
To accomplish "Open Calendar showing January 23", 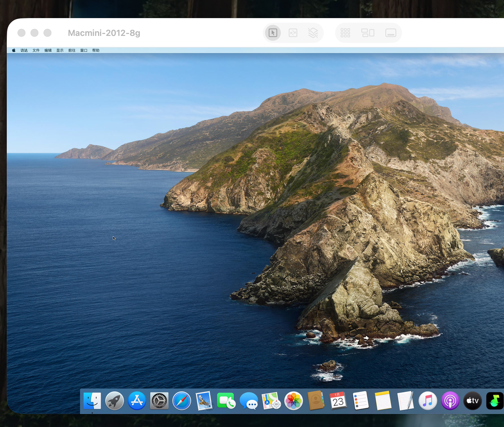I will coord(338,401).
